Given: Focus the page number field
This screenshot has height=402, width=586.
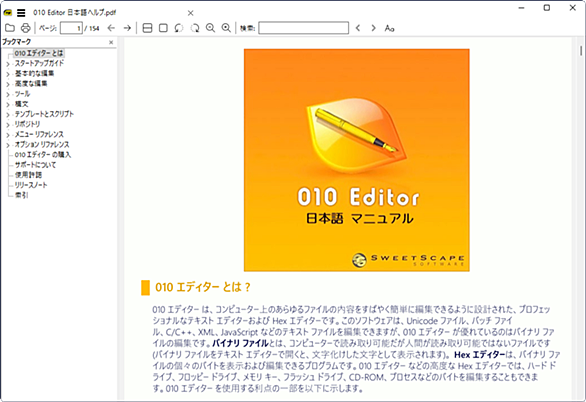Looking at the screenshot, I should click(x=71, y=28).
